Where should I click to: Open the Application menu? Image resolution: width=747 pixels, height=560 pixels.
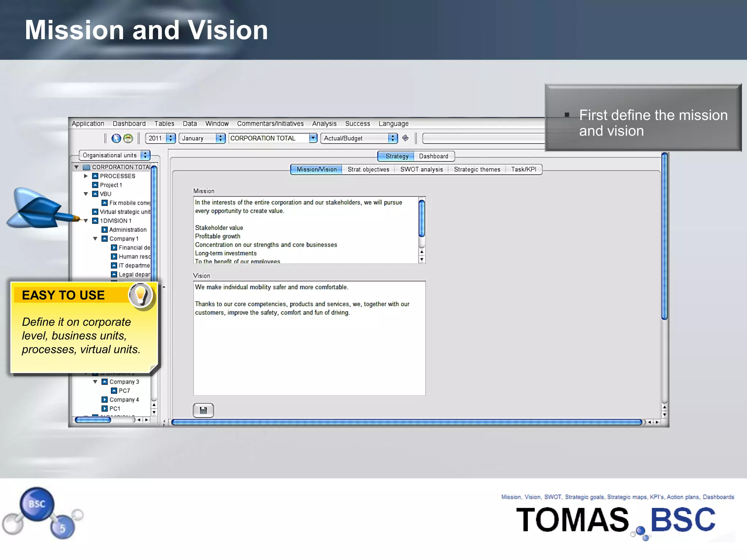(88, 124)
